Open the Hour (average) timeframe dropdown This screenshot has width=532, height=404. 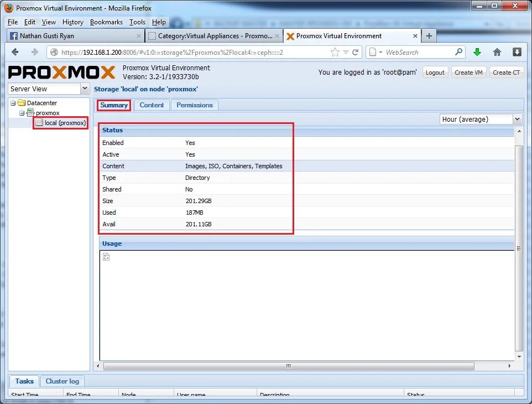(x=517, y=119)
